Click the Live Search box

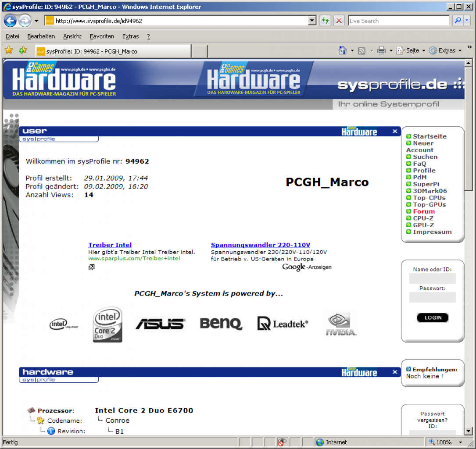[x=399, y=21]
